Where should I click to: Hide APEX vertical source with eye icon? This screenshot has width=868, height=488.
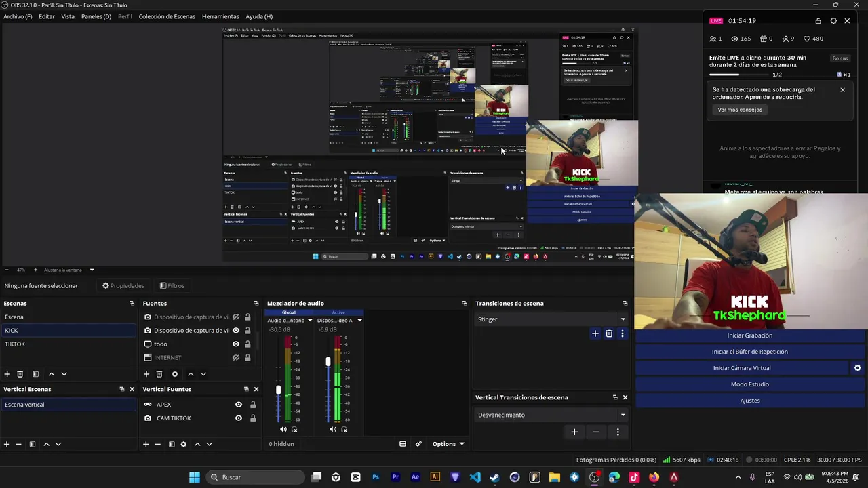239,405
